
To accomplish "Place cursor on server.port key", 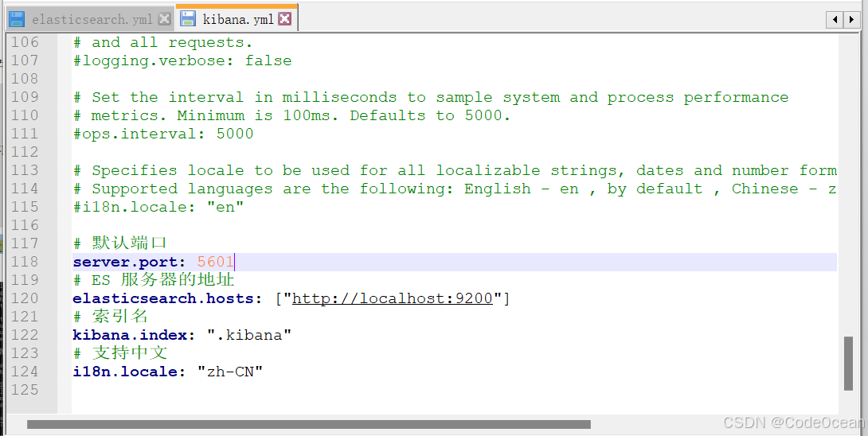I will (126, 262).
